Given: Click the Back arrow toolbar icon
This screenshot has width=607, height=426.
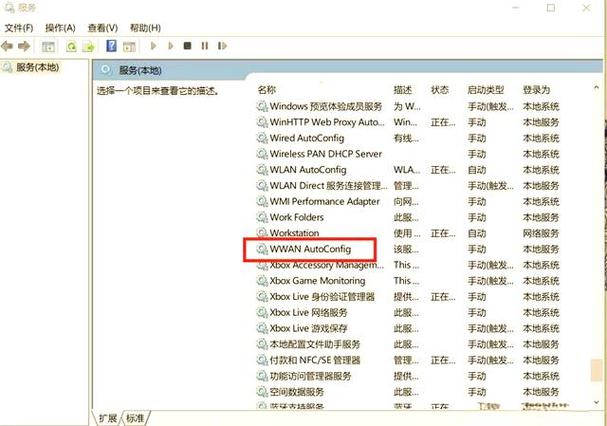Looking at the screenshot, I should [x=7, y=46].
